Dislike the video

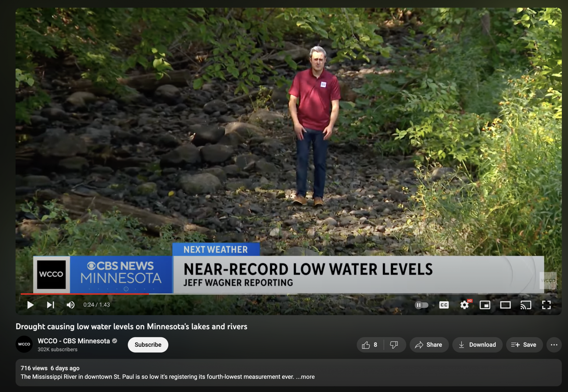point(394,345)
